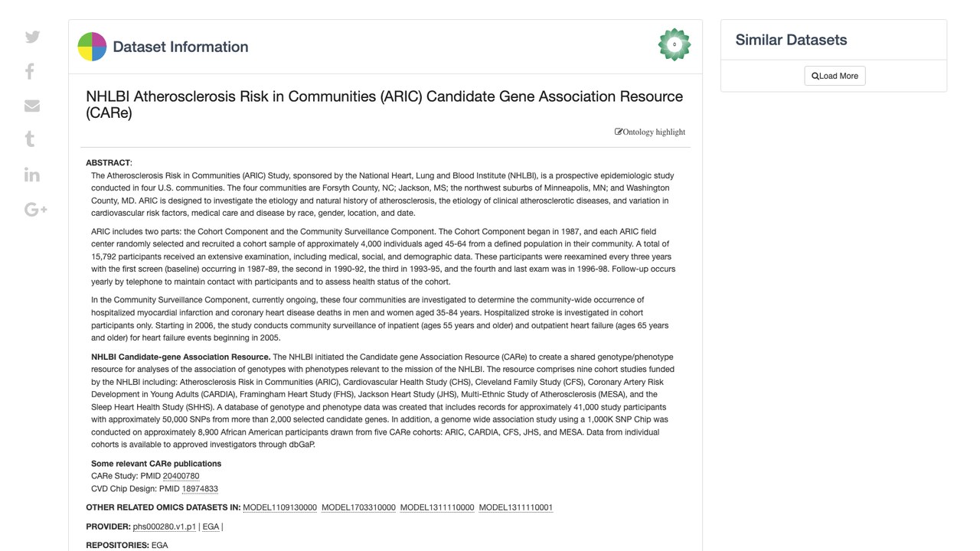The height and width of the screenshot is (551, 980).
Task: Open PMID 18974833 publication link
Action: [200, 489]
